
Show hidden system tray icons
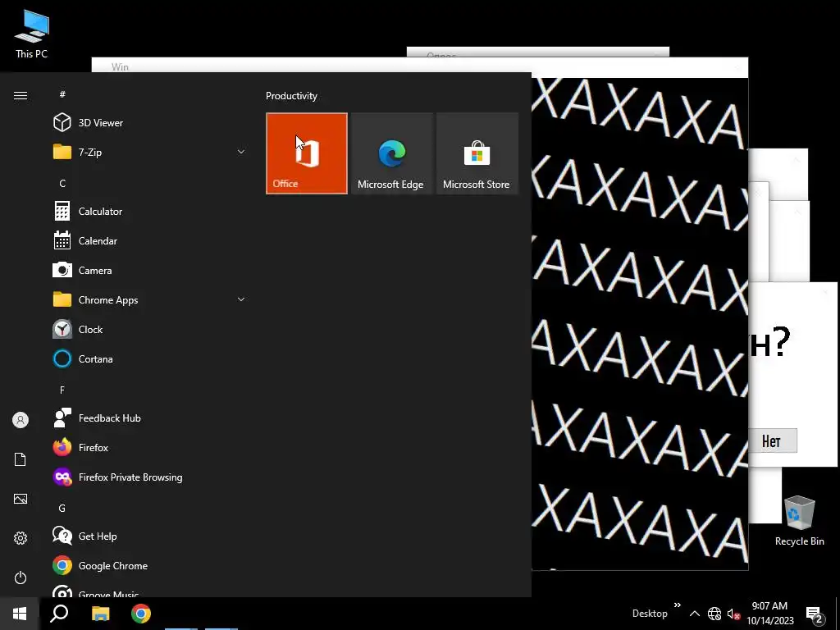[x=694, y=614]
